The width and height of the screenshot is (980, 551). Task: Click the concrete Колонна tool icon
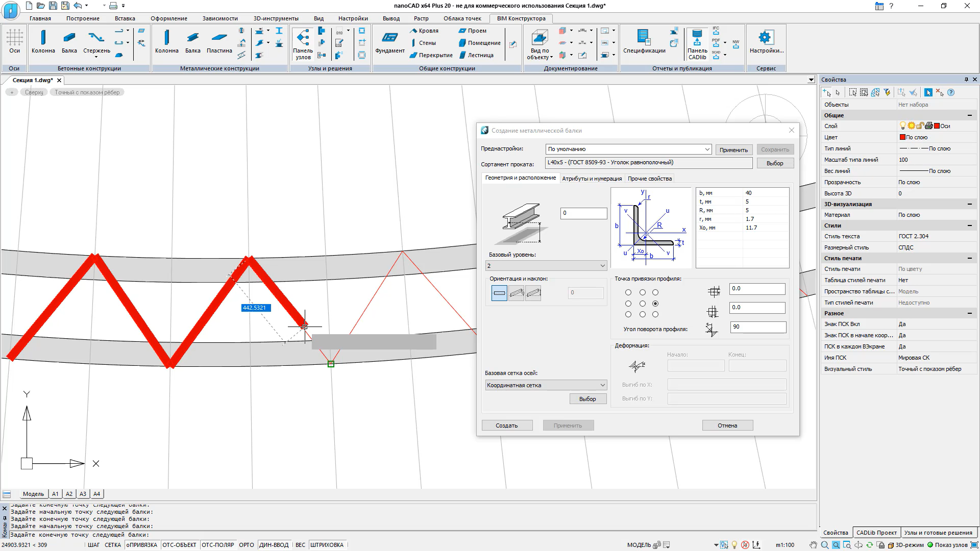pyautogui.click(x=43, y=38)
